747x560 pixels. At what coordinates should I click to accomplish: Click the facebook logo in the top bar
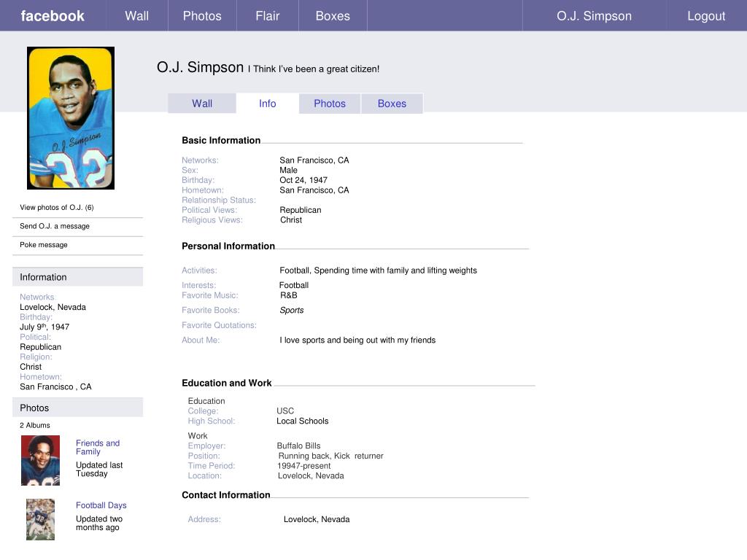point(53,15)
